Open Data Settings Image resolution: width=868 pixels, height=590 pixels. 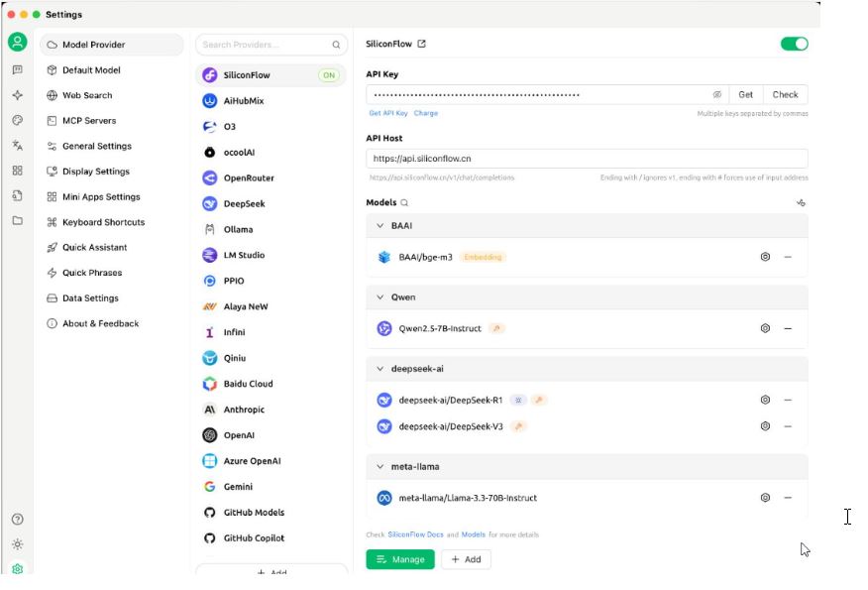point(111,298)
